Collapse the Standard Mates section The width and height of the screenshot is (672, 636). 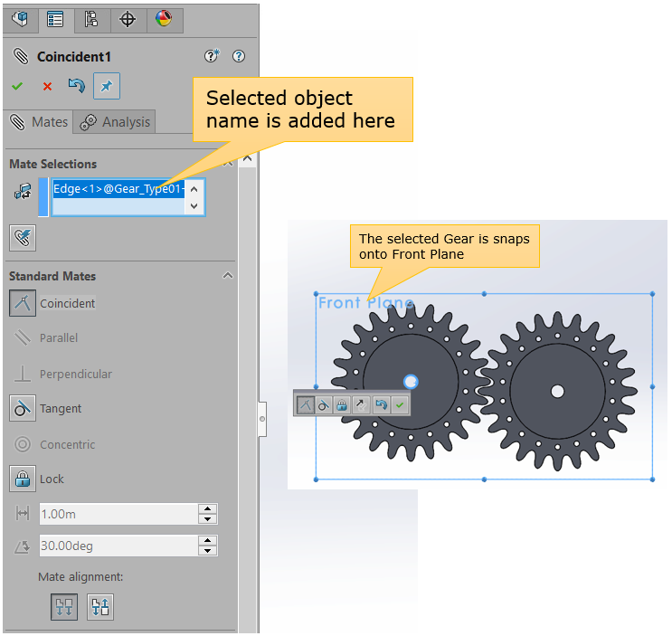tap(228, 276)
